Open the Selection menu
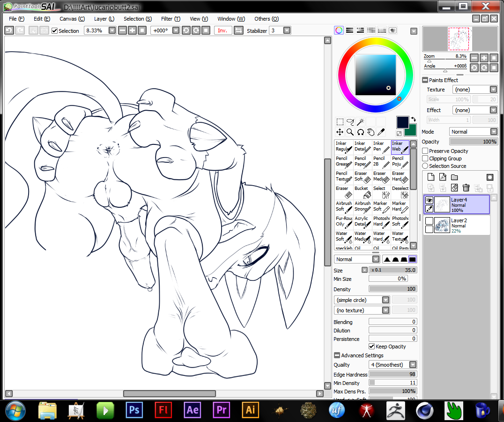Screen dimensions: 504x422 click(138, 19)
